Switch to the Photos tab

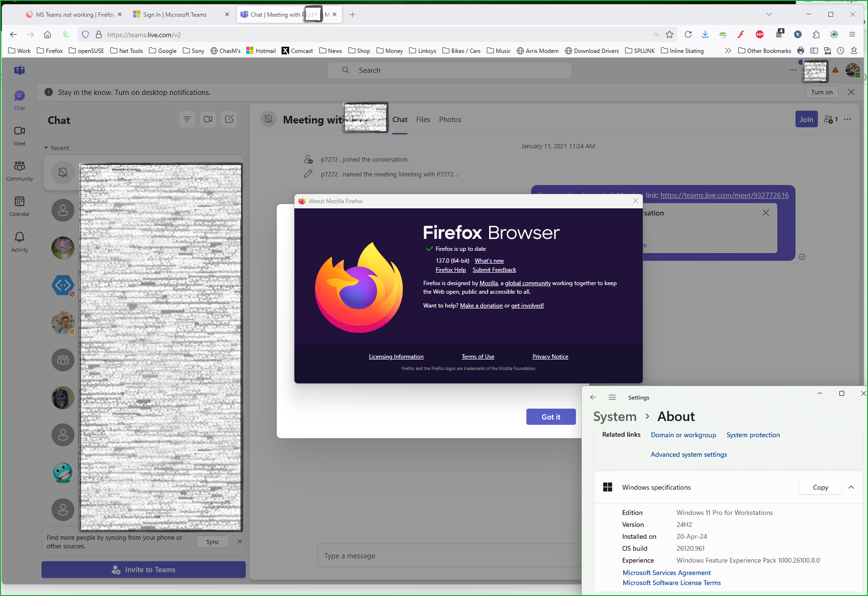(450, 120)
